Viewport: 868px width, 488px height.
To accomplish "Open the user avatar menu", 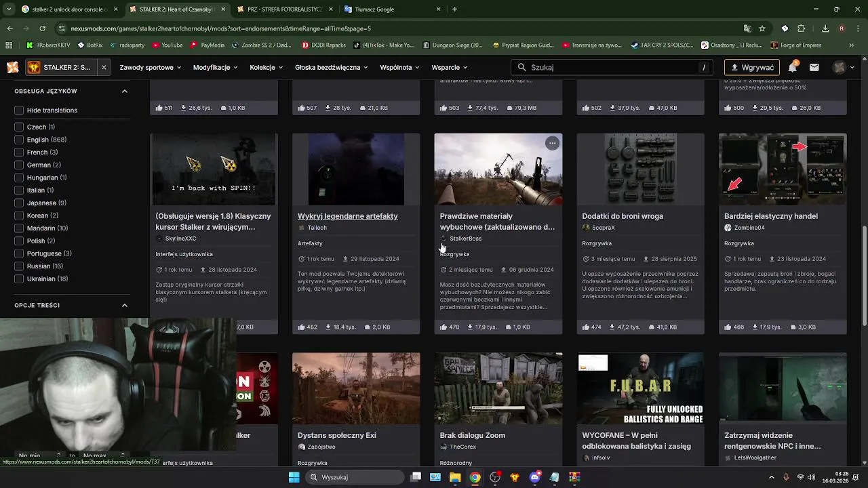I will point(843,67).
